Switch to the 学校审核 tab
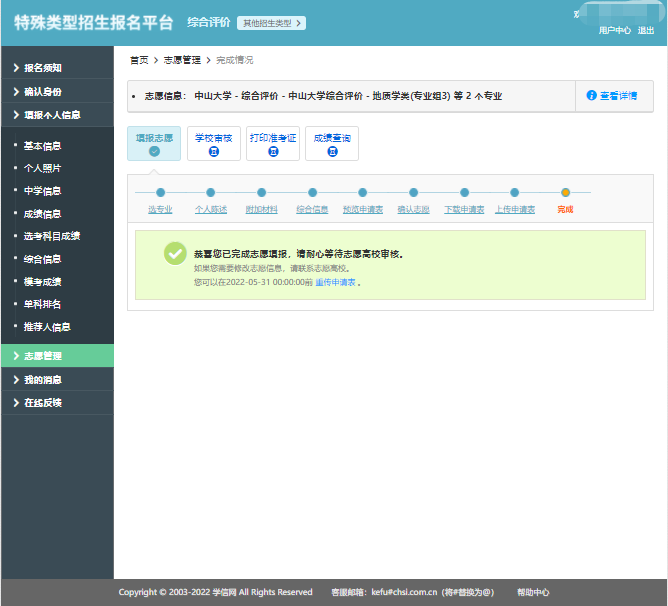Image resolution: width=668 pixels, height=606 pixels. pyautogui.click(x=214, y=144)
